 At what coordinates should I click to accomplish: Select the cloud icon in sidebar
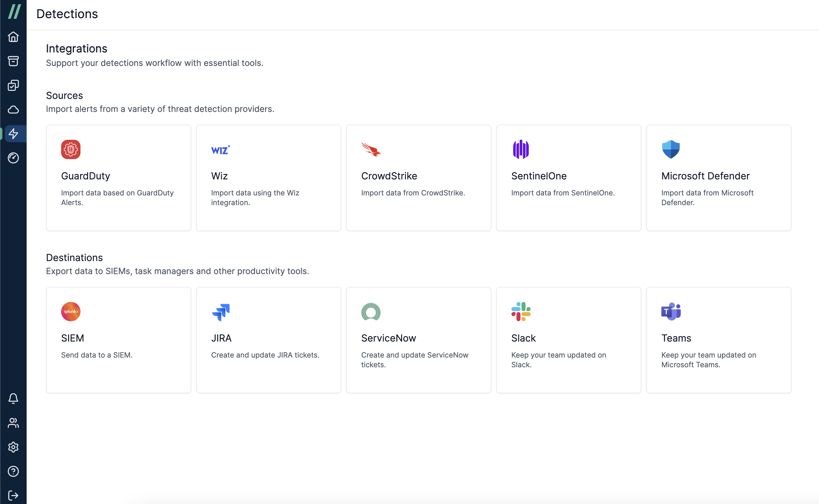13,110
